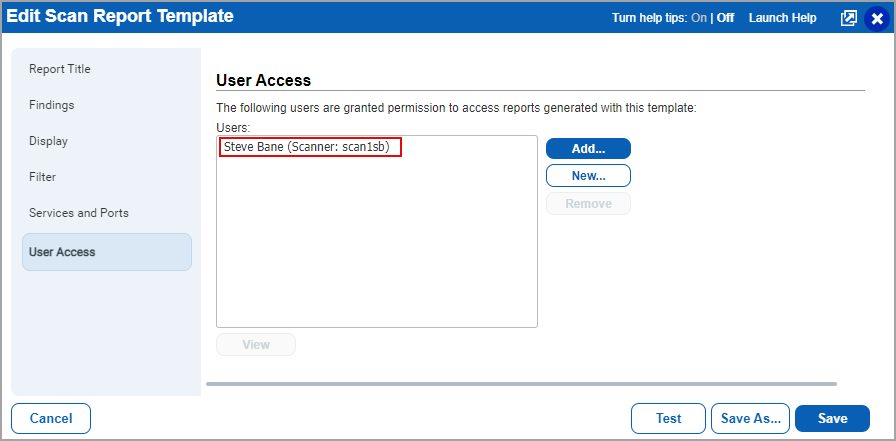Click the New... user button
Viewport: 896px width, 441px height.
click(588, 176)
